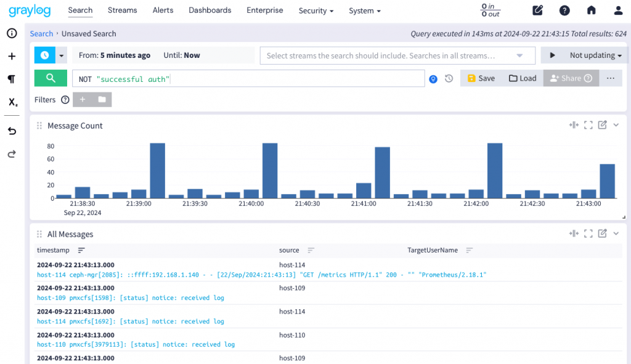The image size is (631, 364).
Task: Click inside the search query field
Action: [248, 79]
